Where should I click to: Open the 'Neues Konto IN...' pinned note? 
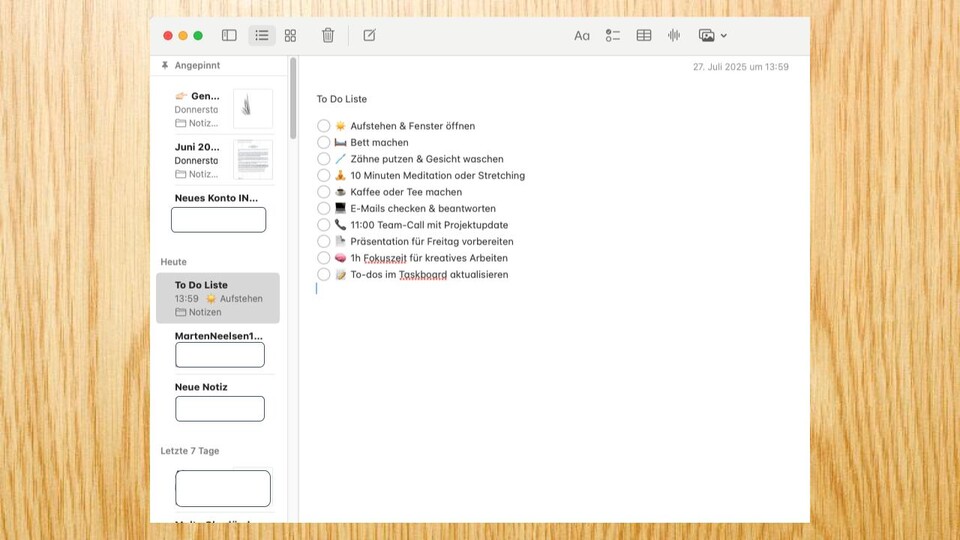click(x=219, y=212)
